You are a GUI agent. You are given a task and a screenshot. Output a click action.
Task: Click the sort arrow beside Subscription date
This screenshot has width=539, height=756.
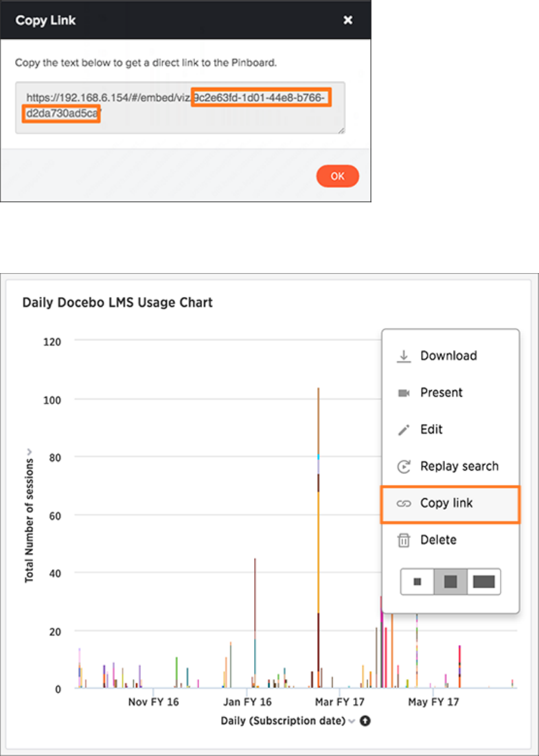(365, 721)
